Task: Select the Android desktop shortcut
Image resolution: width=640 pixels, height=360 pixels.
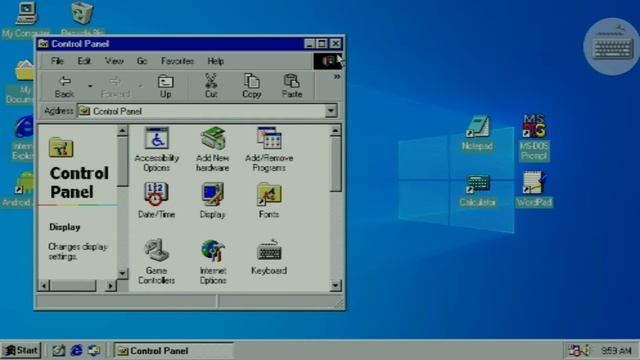Action: pos(17,190)
